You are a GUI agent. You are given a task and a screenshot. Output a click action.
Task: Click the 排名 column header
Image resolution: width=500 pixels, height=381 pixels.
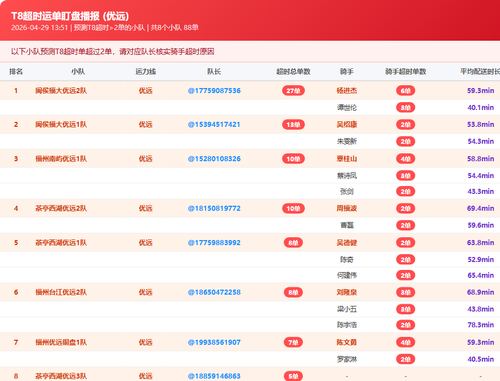point(16,71)
